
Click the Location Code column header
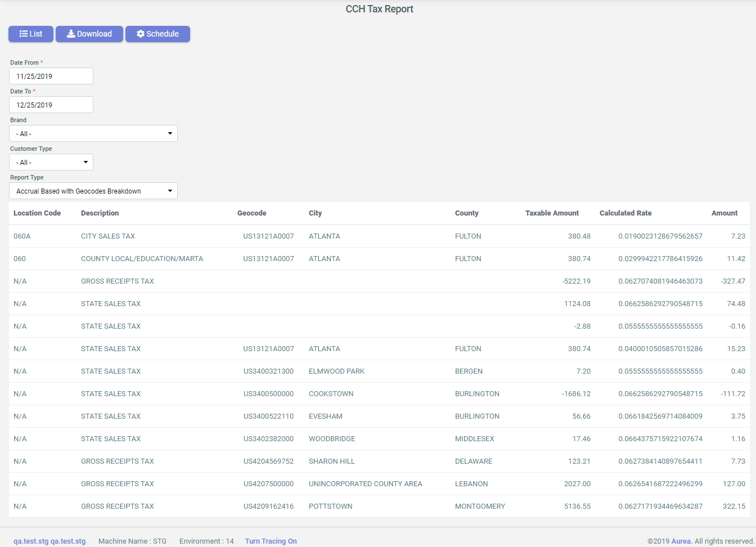coord(37,213)
